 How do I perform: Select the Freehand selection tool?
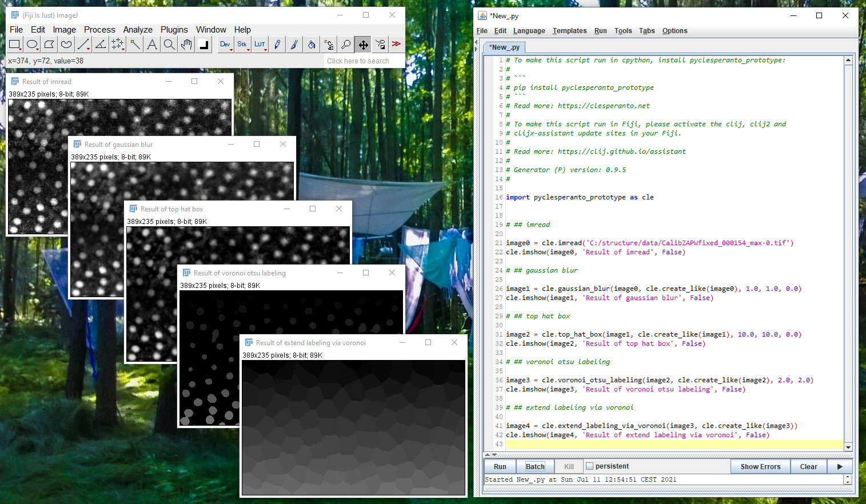(x=67, y=44)
